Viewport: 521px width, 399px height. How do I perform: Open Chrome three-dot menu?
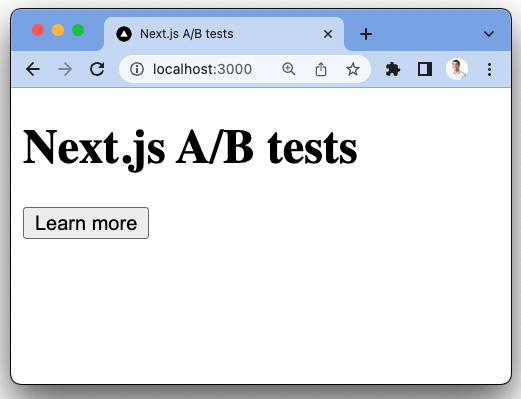[489, 69]
